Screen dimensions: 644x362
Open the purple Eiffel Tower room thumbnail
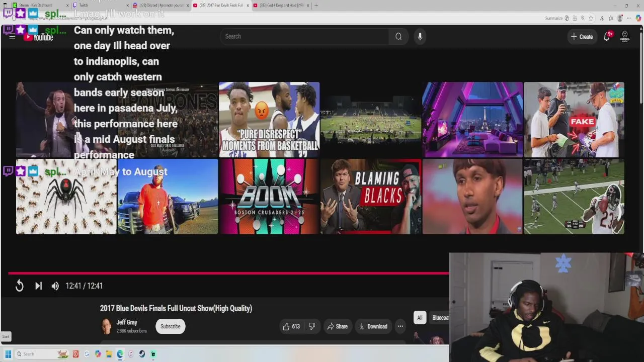tap(472, 120)
